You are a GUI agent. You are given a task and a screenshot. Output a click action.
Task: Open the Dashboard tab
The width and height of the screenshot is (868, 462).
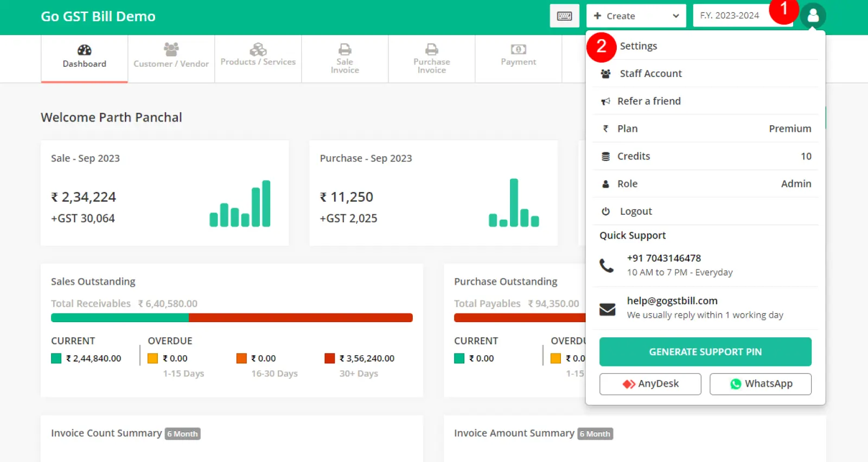pyautogui.click(x=85, y=59)
